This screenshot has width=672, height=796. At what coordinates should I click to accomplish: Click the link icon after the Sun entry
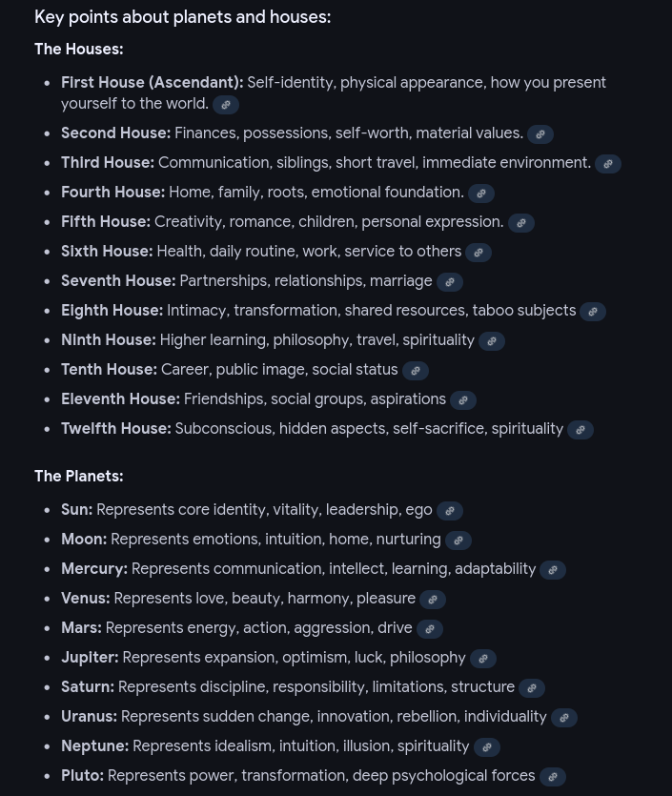tap(450, 511)
